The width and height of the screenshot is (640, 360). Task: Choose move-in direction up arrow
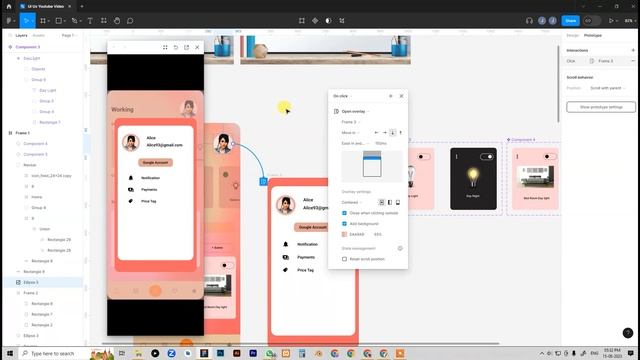point(400,133)
